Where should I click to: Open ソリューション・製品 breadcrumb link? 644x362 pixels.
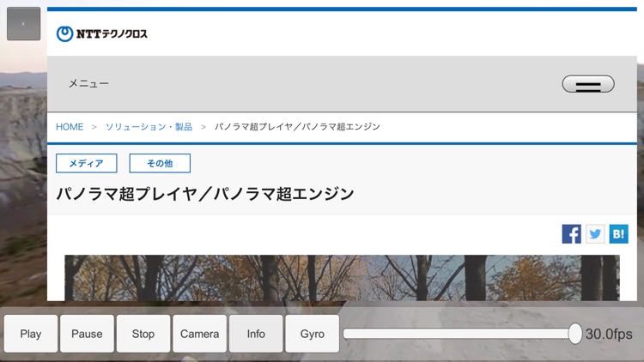pyautogui.click(x=149, y=127)
